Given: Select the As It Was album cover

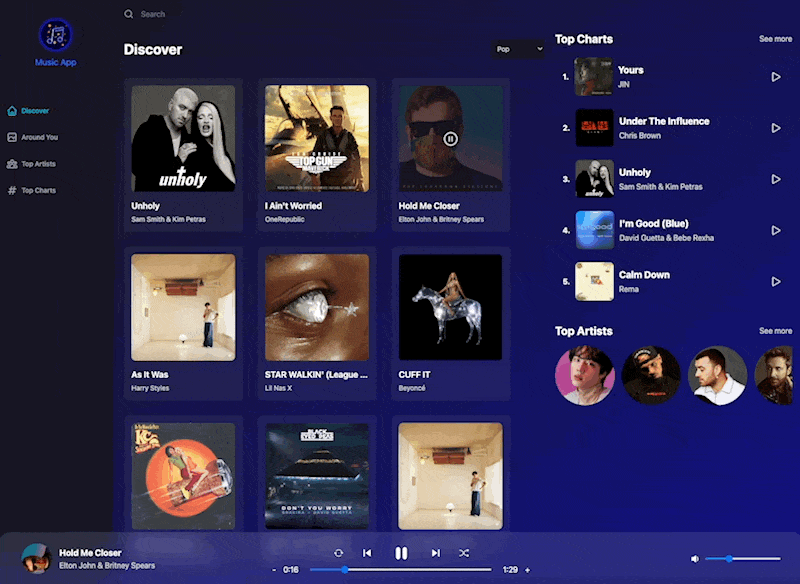Looking at the screenshot, I should click(x=183, y=307).
